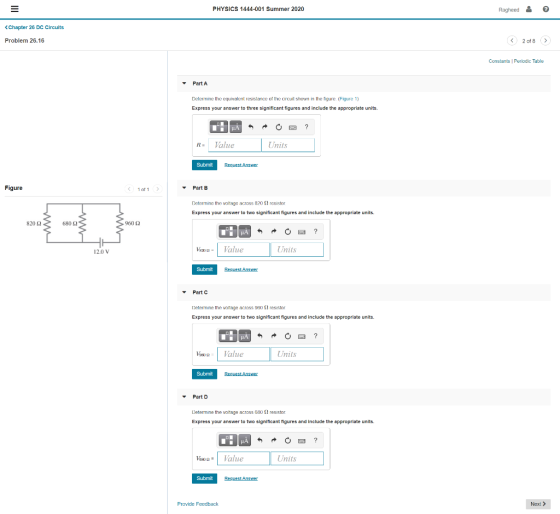The image size is (560, 514).
Task: Collapse the Part D section
Action: click(184, 396)
